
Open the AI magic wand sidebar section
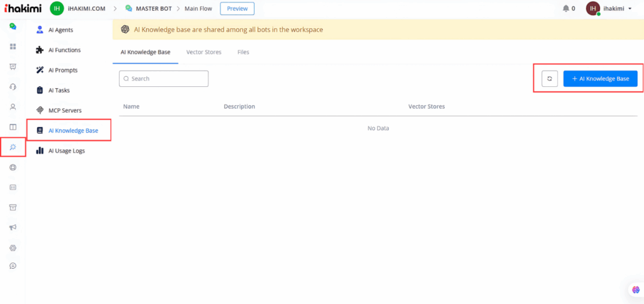point(13,147)
